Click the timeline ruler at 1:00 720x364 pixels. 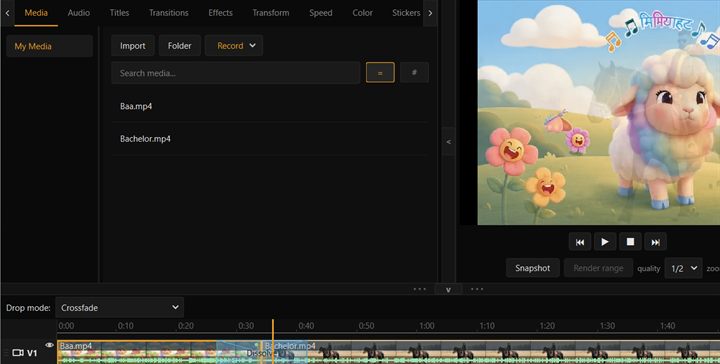[x=427, y=326]
